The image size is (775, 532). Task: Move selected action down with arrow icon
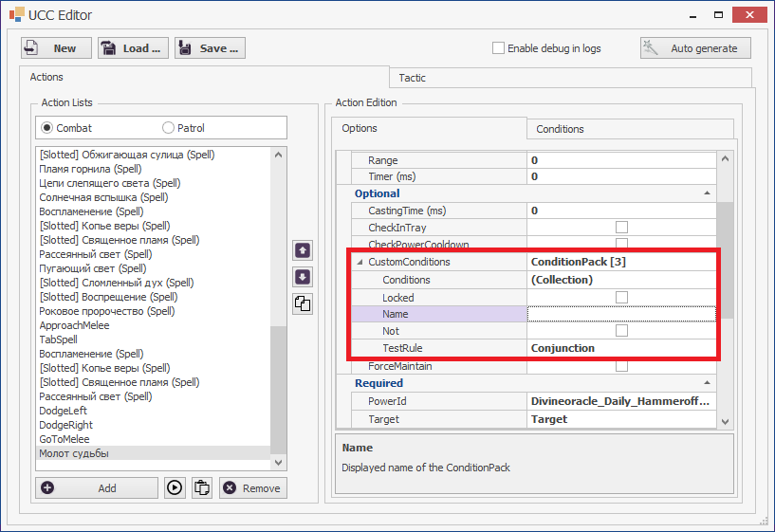(x=303, y=277)
